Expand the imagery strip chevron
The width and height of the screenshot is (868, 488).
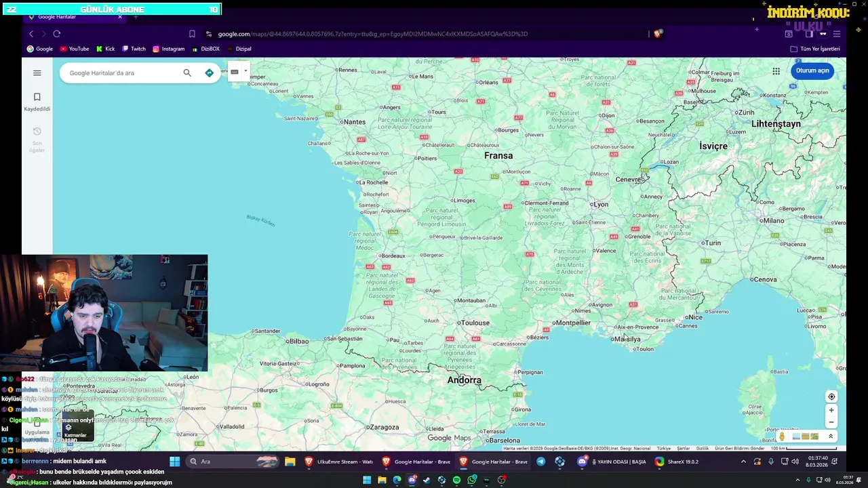(x=831, y=436)
